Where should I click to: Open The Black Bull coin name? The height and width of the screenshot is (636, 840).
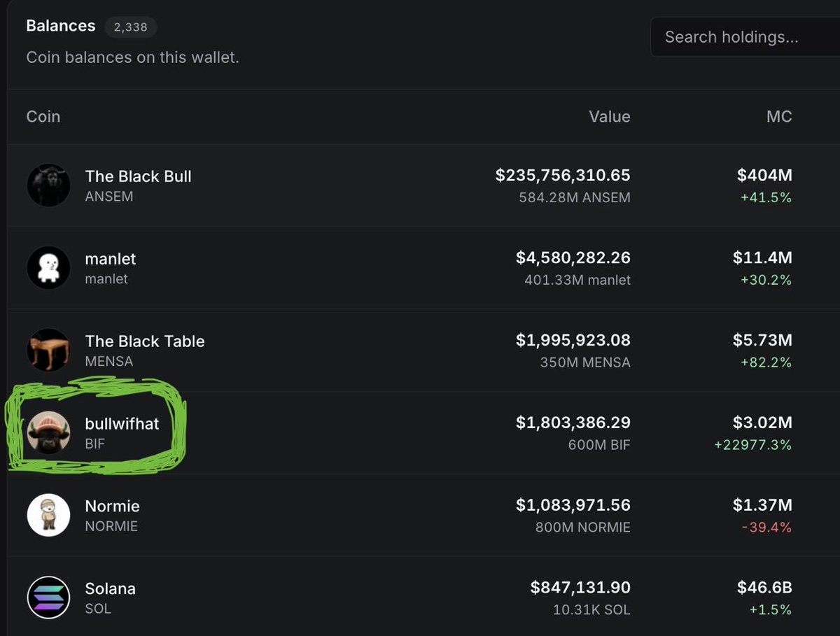click(138, 176)
